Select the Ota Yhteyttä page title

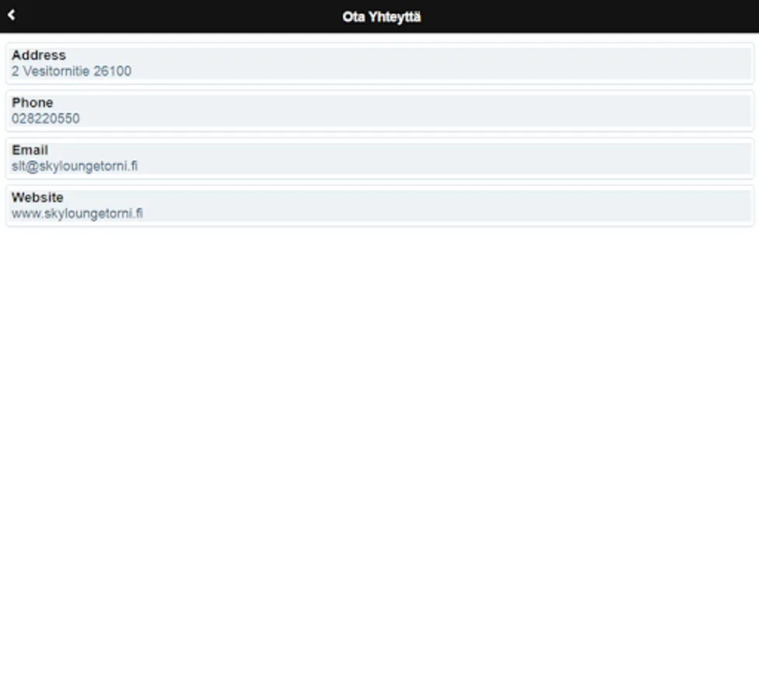(x=381, y=17)
